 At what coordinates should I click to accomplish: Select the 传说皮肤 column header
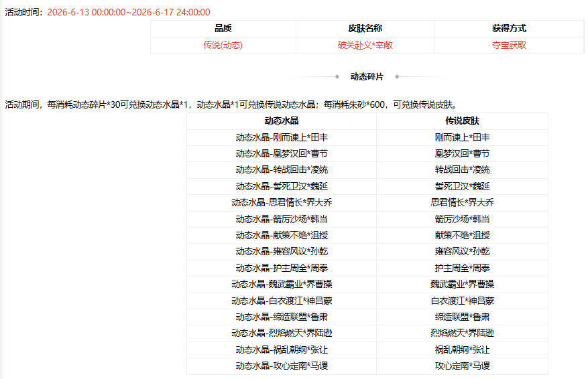pos(462,121)
